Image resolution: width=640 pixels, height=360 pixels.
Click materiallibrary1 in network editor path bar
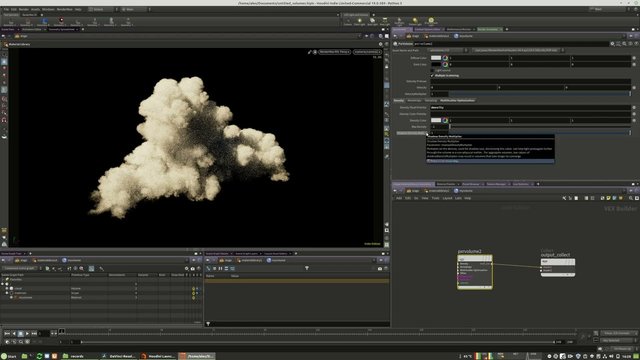(x=436, y=191)
